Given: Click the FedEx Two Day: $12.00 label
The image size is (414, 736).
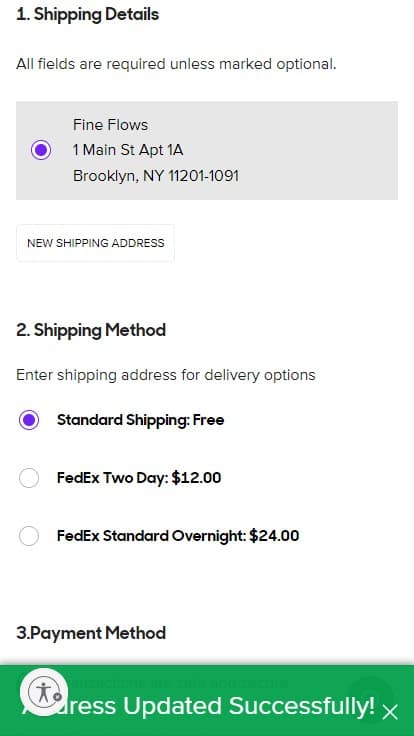Looking at the screenshot, I should [139, 478].
